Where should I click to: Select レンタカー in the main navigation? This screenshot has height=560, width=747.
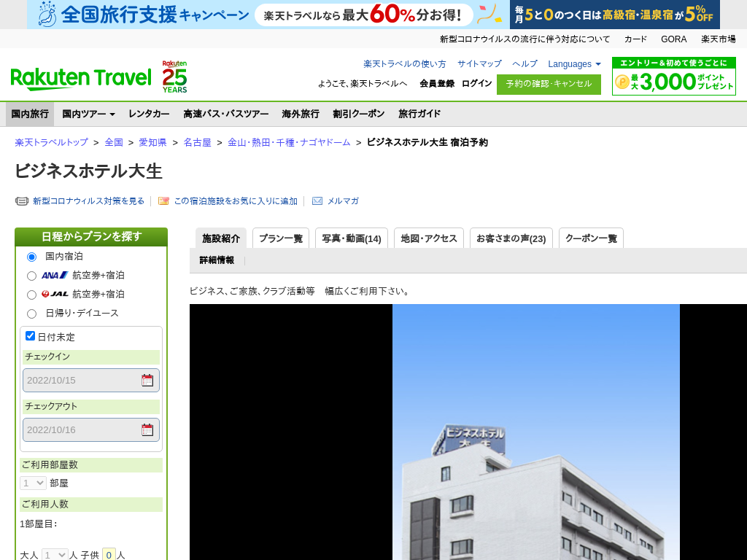coord(149,114)
